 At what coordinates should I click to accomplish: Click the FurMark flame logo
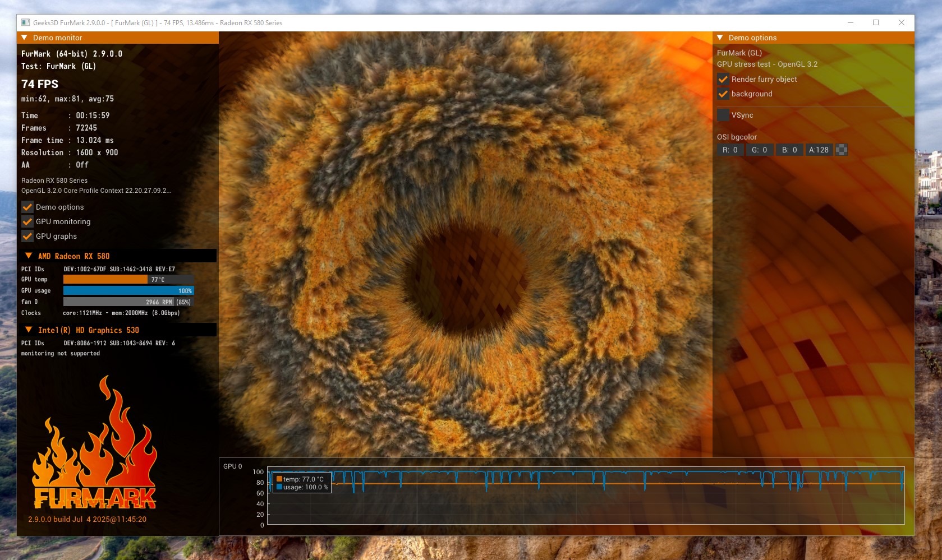coord(94,443)
